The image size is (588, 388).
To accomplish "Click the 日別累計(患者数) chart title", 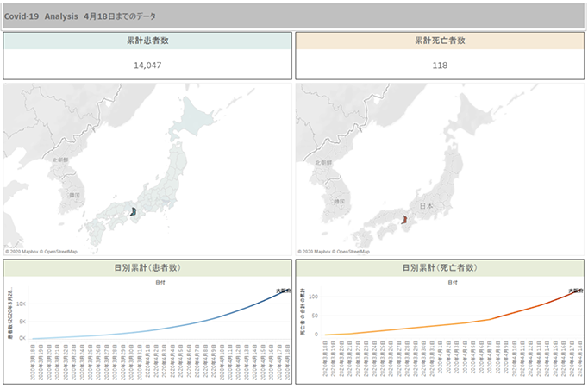I will 147,268.
